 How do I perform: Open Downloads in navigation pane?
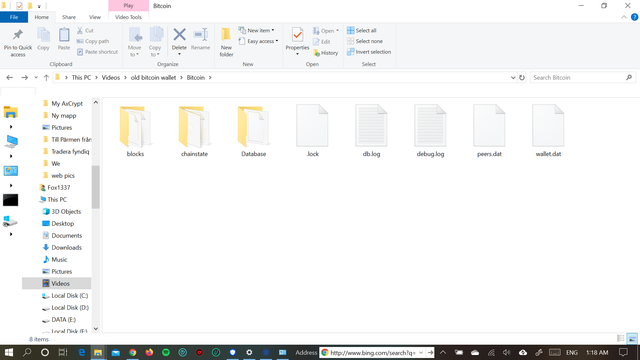(66, 248)
